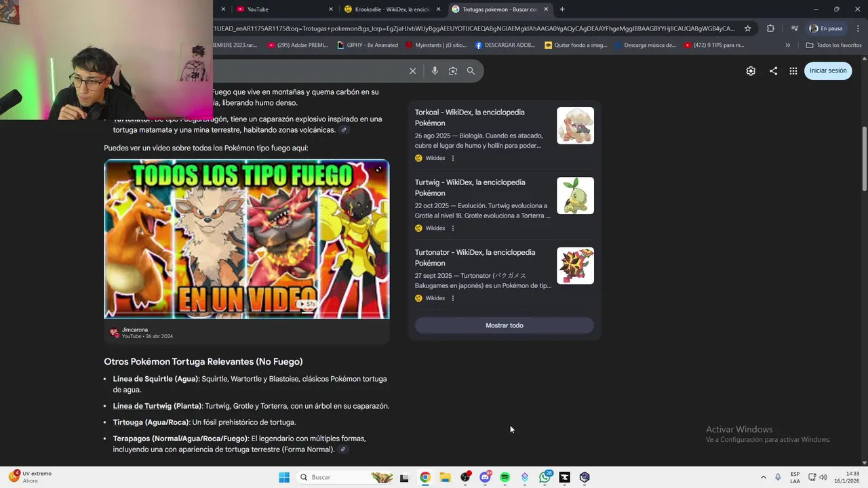This screenshot has height=488, width=868.
Task: Open the CapCut taskbar icon
Action: click(564, 477)
